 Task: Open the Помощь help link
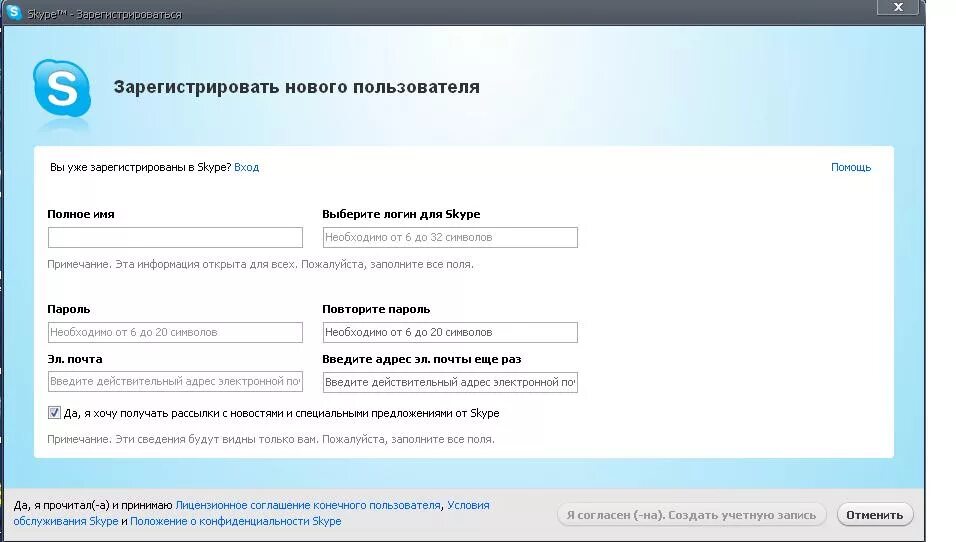point(851,167)
